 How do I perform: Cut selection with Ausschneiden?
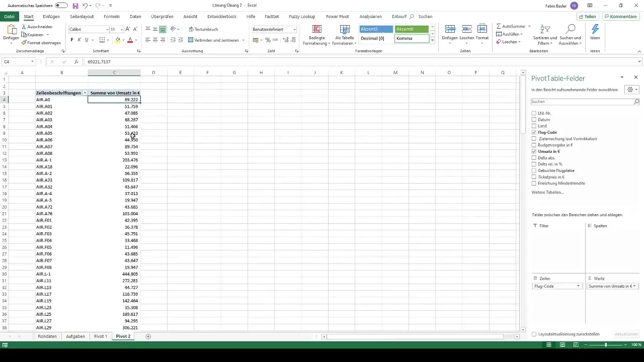coord(37,27)
